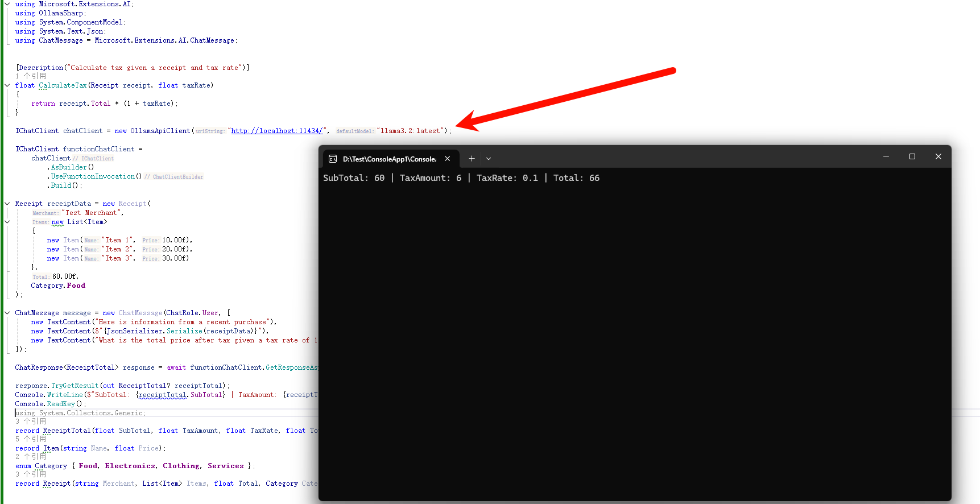Click using OllamaSharp directive
Viewport: 980px width, 504px height.
(x=51, y=13)
